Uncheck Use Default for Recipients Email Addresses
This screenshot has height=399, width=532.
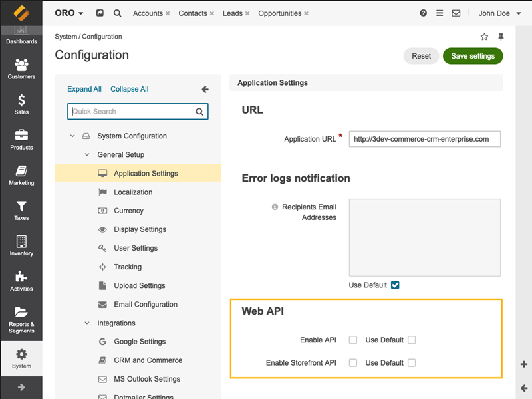point(395,285)
